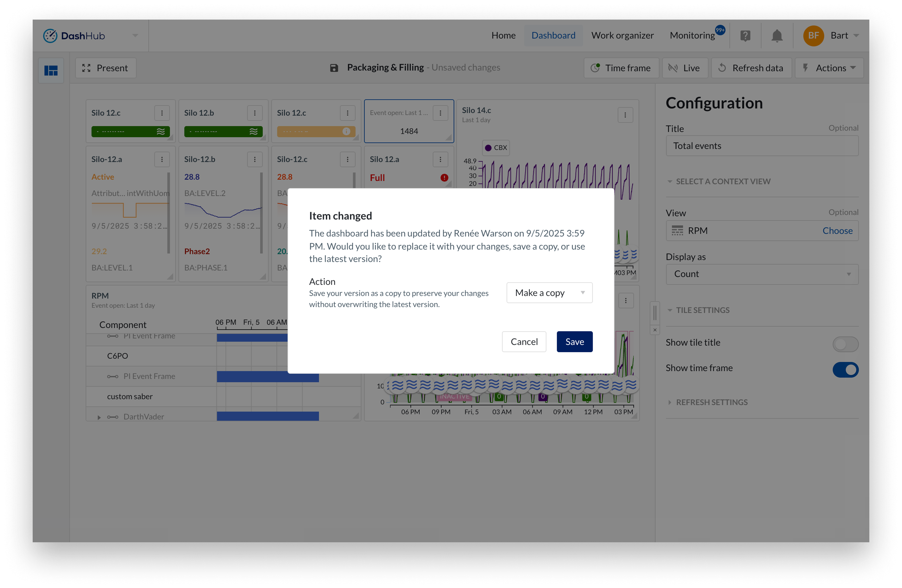Viewport: 902px width, 588px height.
Task: Disable the Show time frame toggle
Action: 845,369
